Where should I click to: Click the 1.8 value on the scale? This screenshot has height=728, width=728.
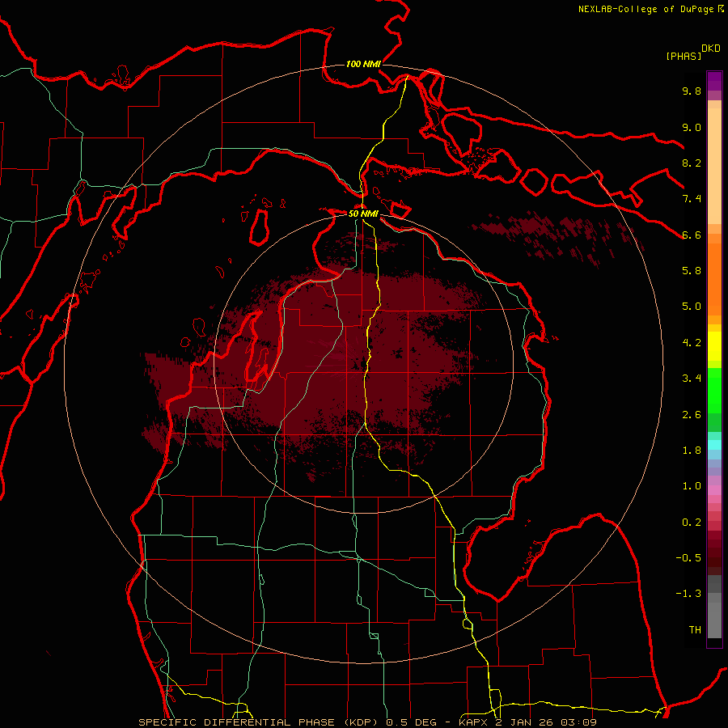(x=692, y=451)
